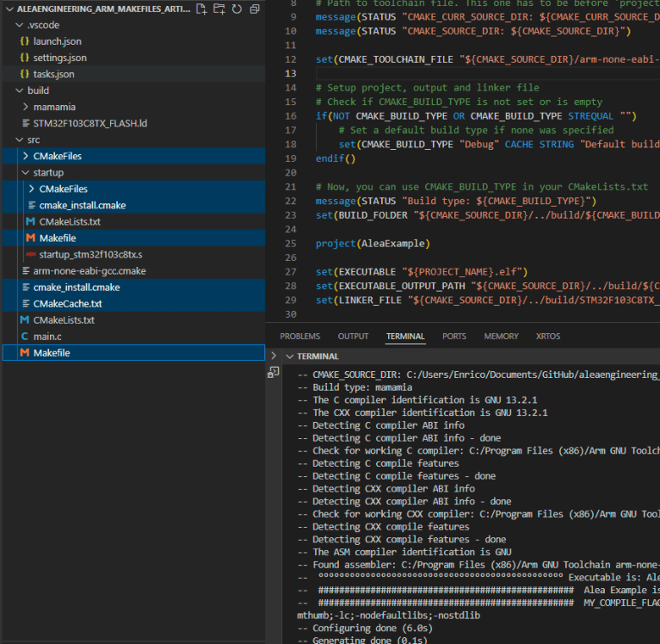Click the startup CMakeLists.txt file icon
Image resolution: width=660 pixels, height=644 pixels.
coord(30,221)
